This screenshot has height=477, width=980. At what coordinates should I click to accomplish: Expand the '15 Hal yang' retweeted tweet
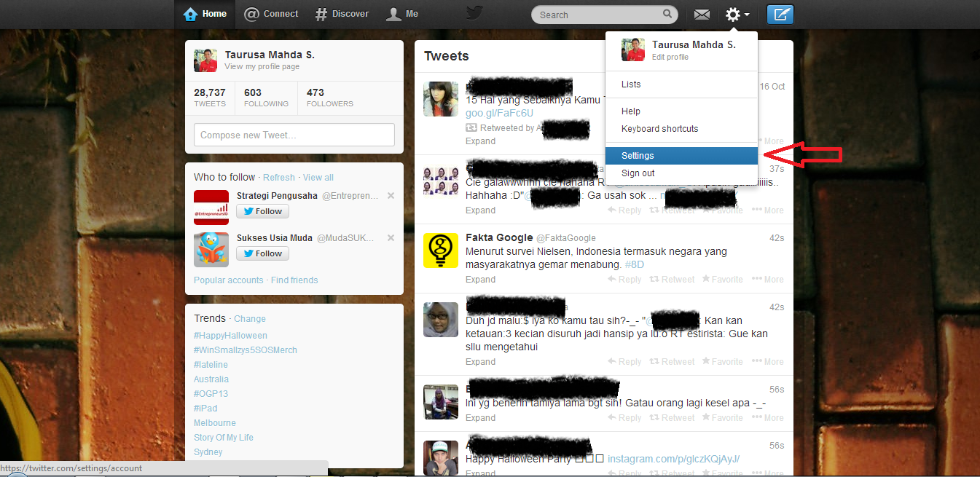(x=480, y=141)
